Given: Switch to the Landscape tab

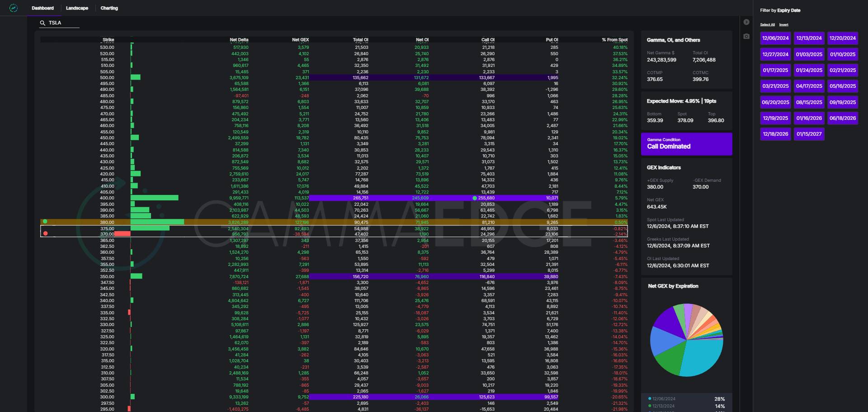Looking at the screenshot, I should pos(77,8).
